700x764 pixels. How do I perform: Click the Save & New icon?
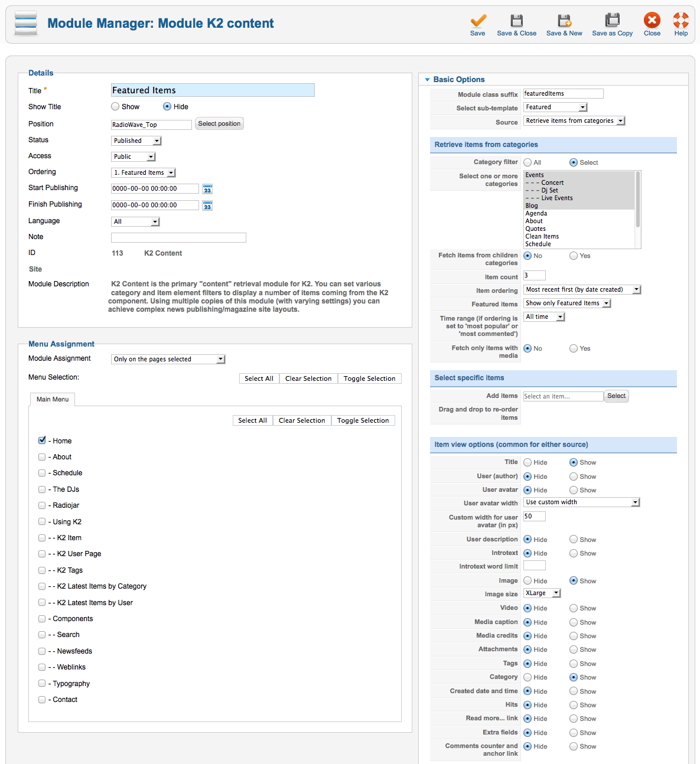[x=565, y=21]
